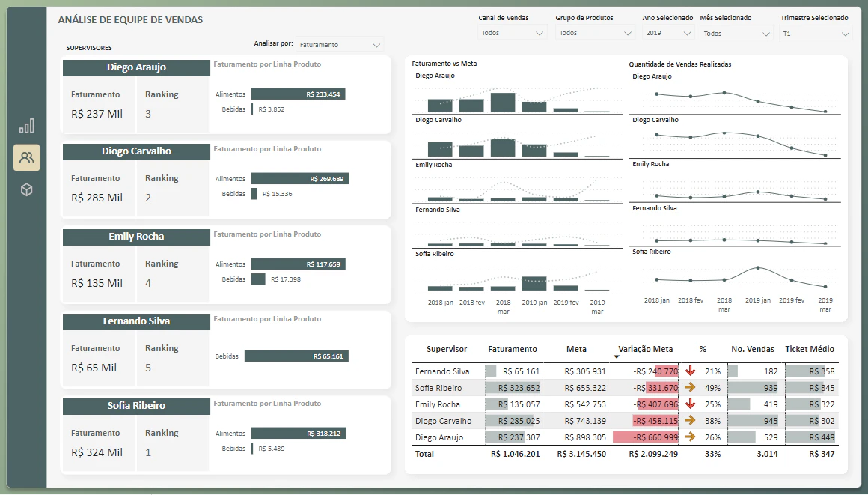
Task: Click variation cell -R$ 660.999
Action: [x=655, y=437]
